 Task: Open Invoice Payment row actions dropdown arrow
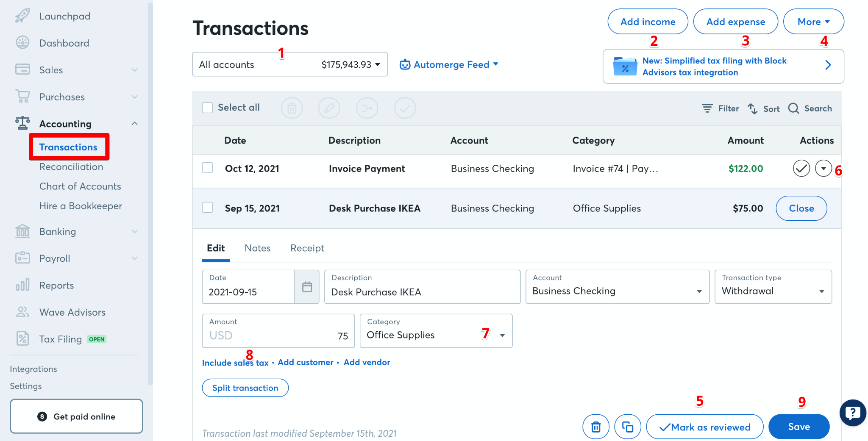823,169
